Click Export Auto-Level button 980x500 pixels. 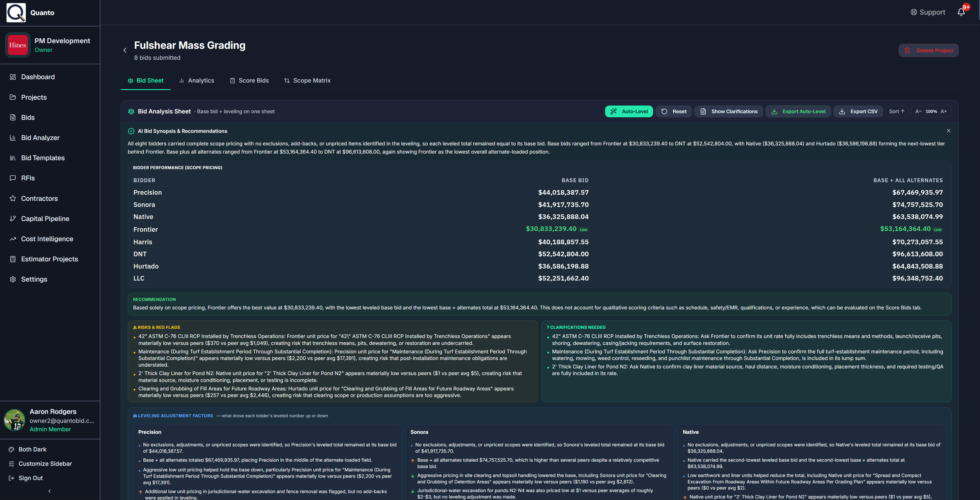(798, 111)
